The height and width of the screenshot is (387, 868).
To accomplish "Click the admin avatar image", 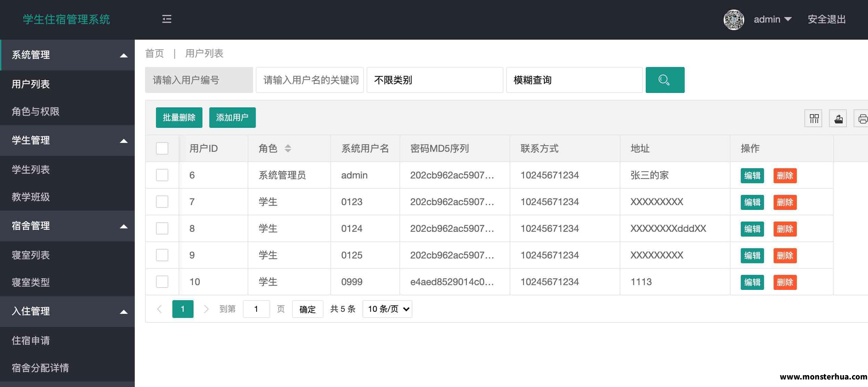I will tap(734, 19).
